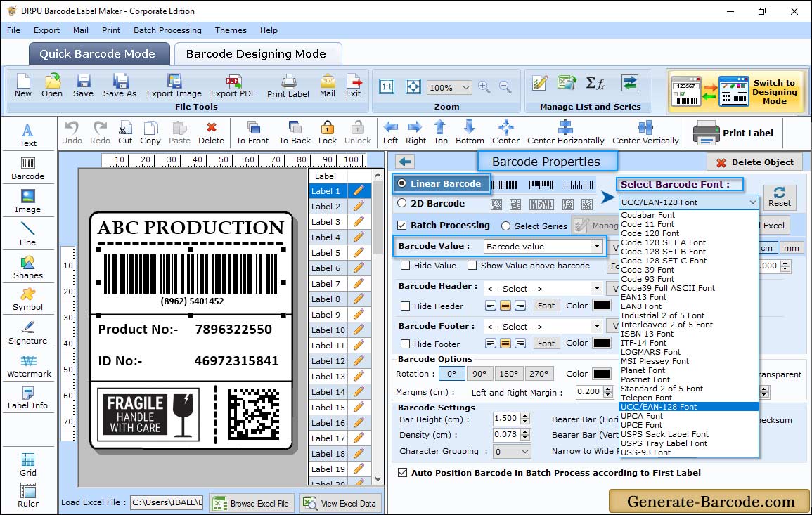Toggle the Grid icon
Screen dimensions: 812x515
(x=28, y=464)
